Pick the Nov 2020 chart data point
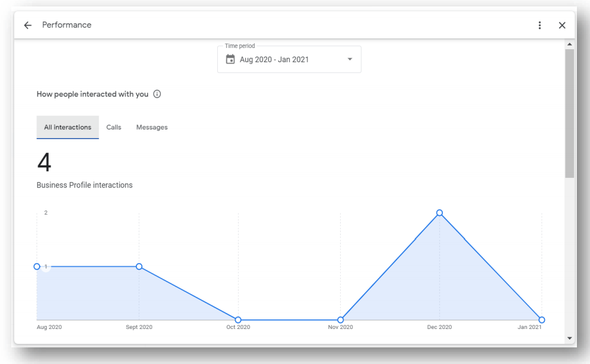Image resolution: width=590 pixels, height=364 pixels. (x=340, y=320)
